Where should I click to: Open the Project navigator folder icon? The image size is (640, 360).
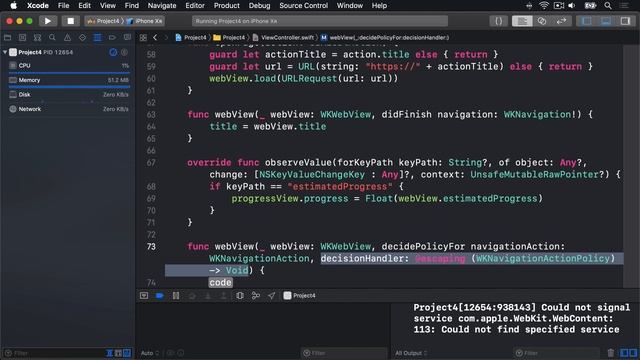tap(7, 38)
